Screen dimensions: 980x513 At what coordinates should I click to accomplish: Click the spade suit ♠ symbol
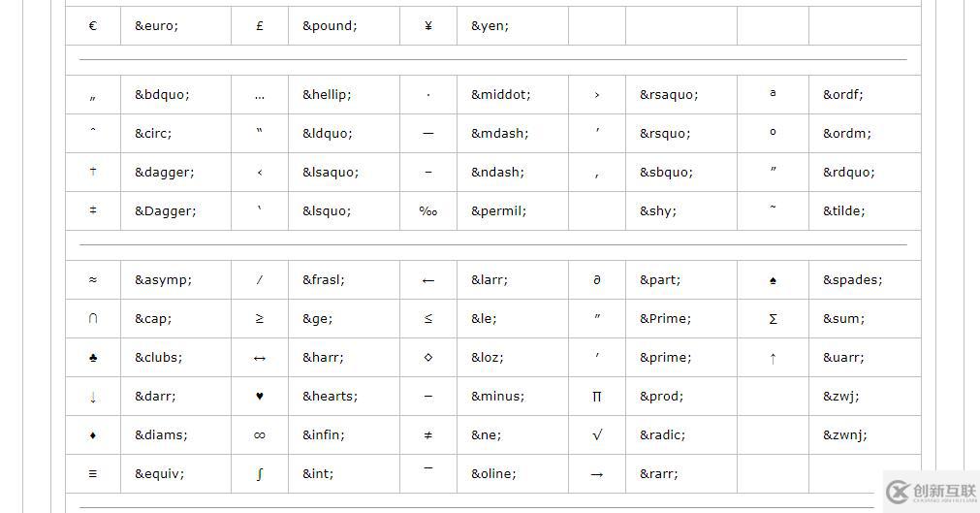(773, 280)
